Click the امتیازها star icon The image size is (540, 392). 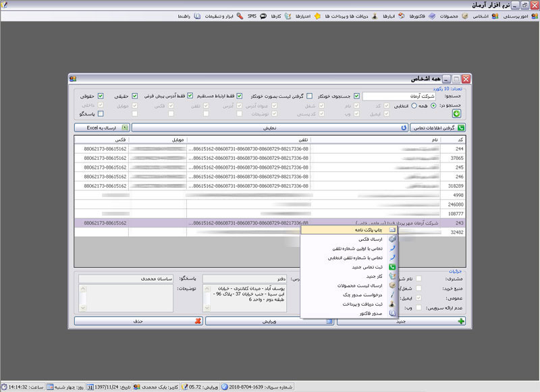(317, 16)
